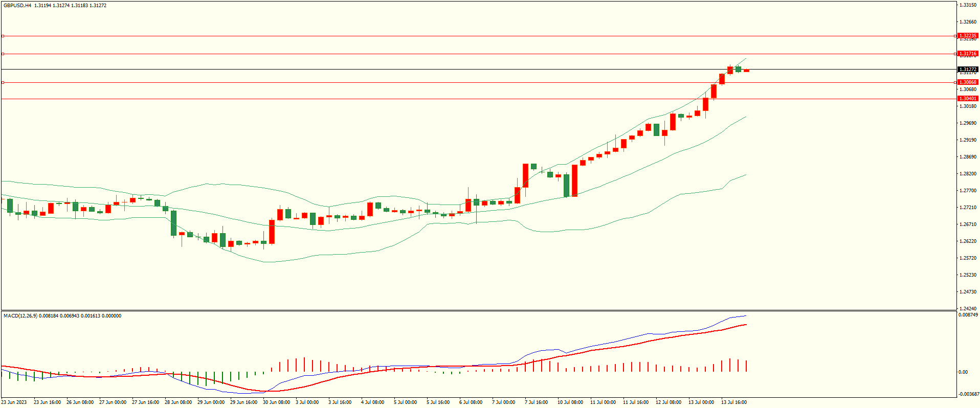Click the 3 Jul 16:00 time label
Image resolution: width=980 pixels, height=408 pixels.
[340, 402]
